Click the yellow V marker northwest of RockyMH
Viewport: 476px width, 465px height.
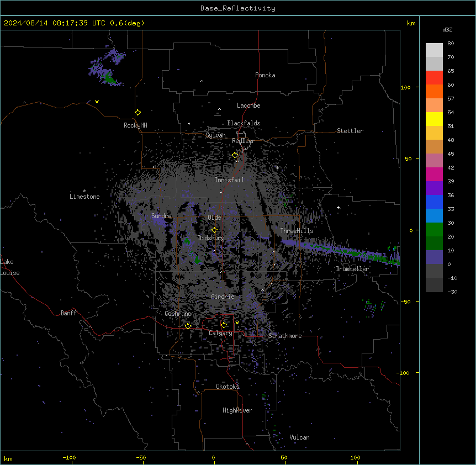(x=97, y=102)
